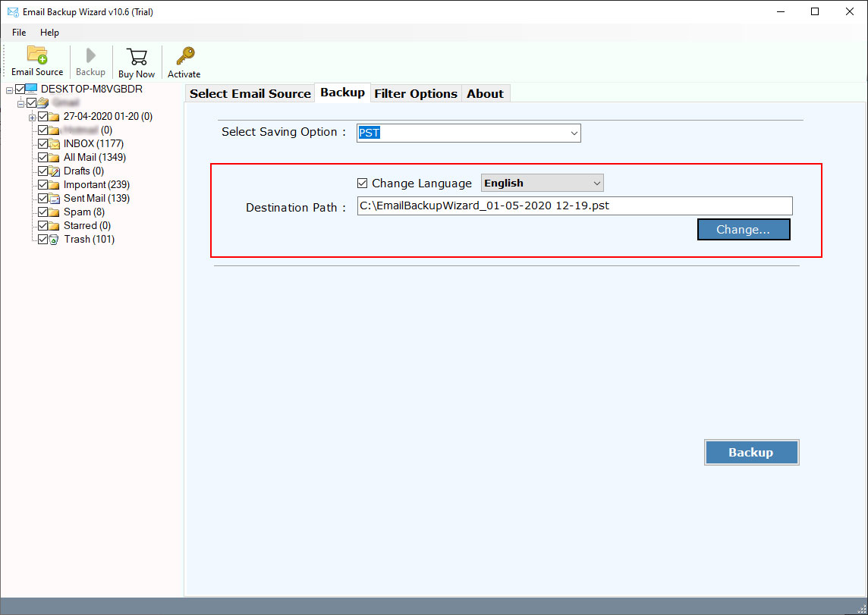Screen dimensions: 868x615
Task: Click the Email Source toolbar icon
Action: tap(37, 55)
